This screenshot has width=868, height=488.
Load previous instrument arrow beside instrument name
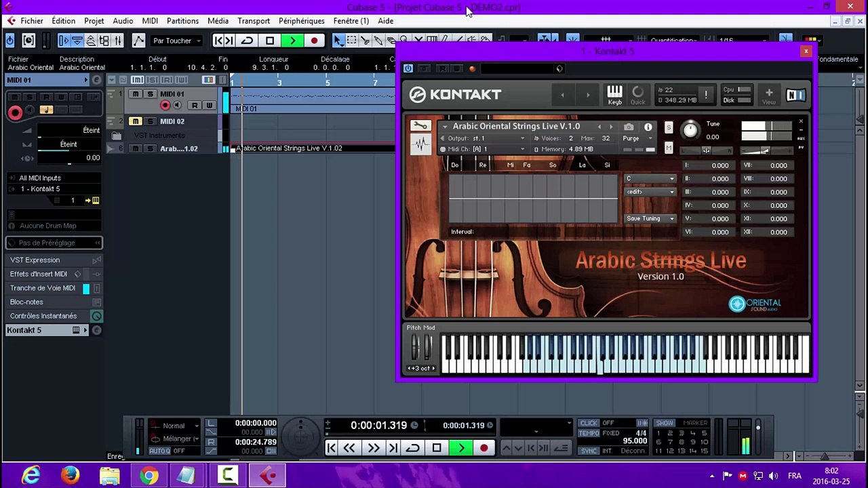(599, 127)
